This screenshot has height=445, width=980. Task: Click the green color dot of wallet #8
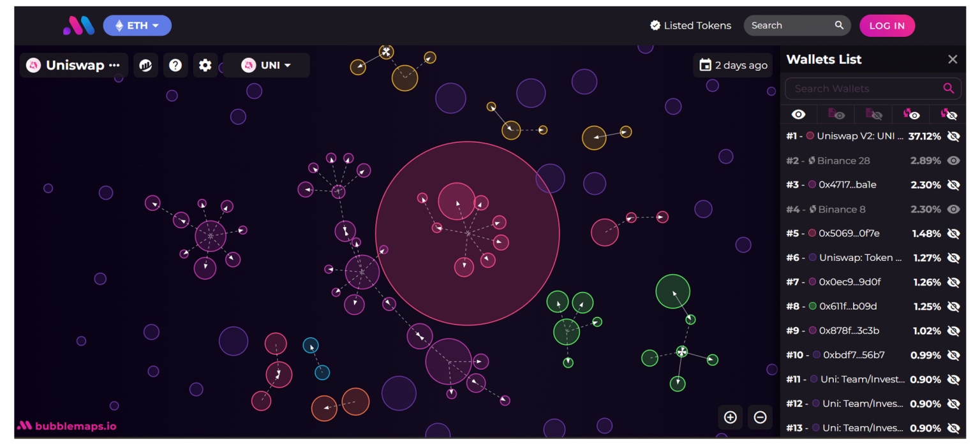click(x=812, y=306)
